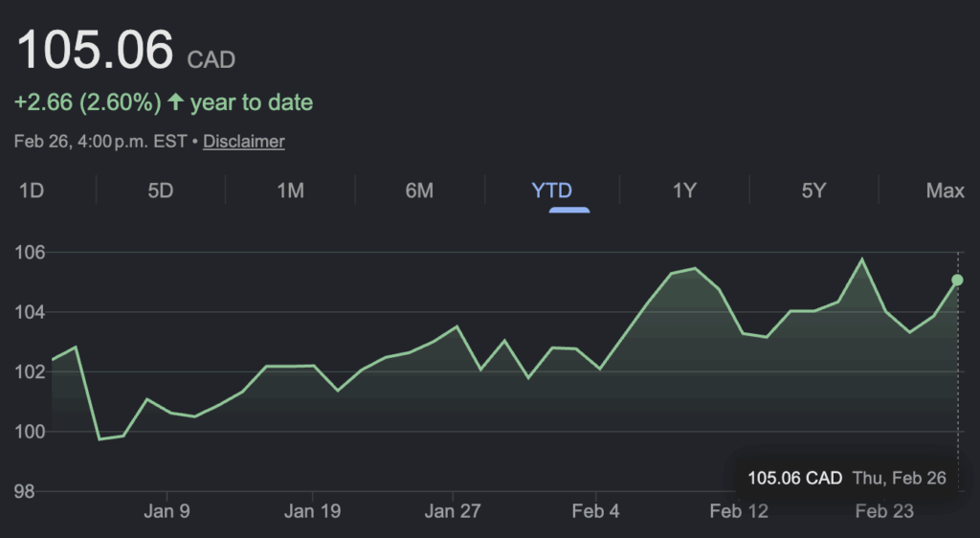The height and width of the screenshot is (538, 980).
Task: Click the green up arrow icon
Action: [x=175, y=102]
